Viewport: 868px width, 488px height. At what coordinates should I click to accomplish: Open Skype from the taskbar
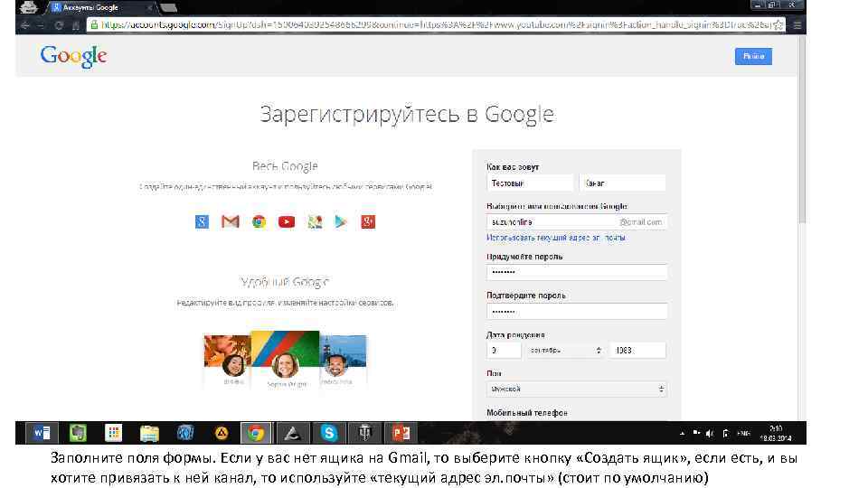pos(329,433)
